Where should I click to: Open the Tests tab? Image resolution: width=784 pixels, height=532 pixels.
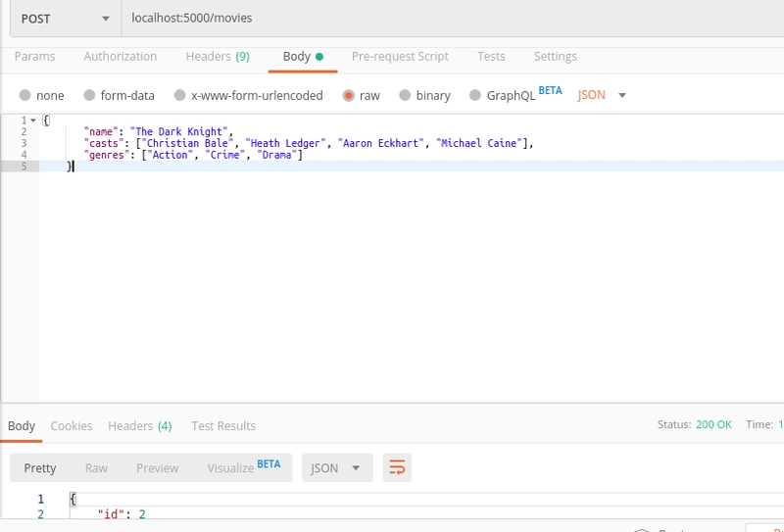tap(491, 57)
